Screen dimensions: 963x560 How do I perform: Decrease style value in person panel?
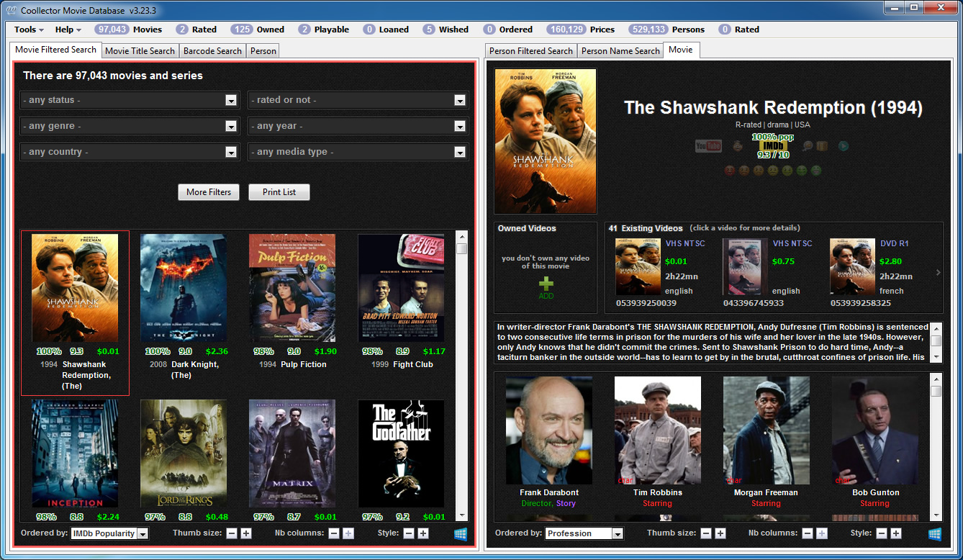[882, 533]
